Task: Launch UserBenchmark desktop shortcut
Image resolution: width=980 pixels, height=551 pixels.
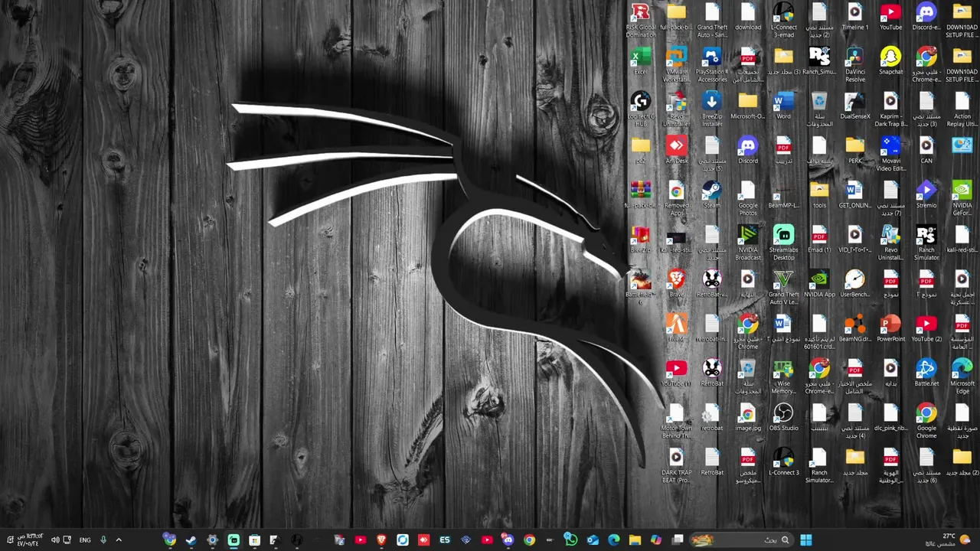Action: click(855, 283)
